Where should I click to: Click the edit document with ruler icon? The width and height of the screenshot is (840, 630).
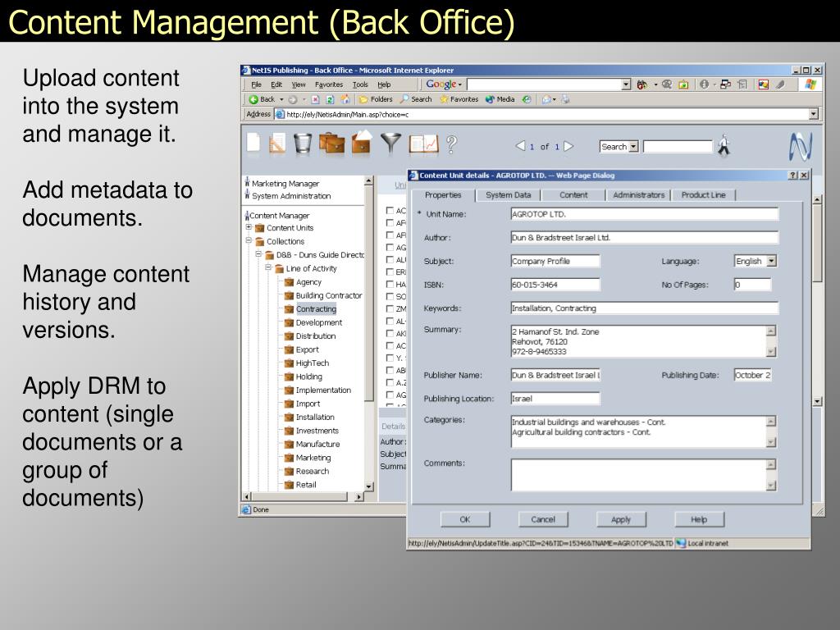[277, 144]
